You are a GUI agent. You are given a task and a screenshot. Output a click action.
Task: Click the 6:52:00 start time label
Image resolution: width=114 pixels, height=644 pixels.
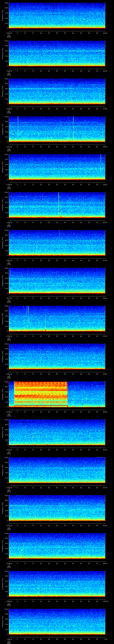(x=9, y=336)
